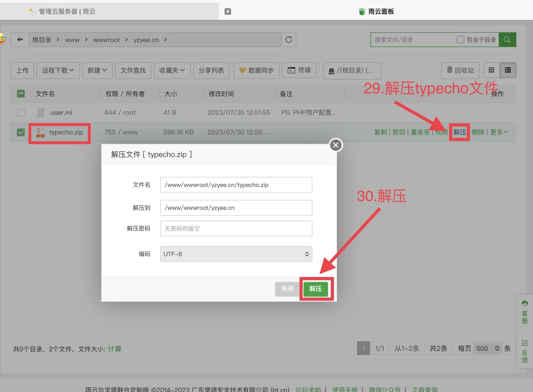Refresh the file list

pyautogui.click(x=289, y=40)
